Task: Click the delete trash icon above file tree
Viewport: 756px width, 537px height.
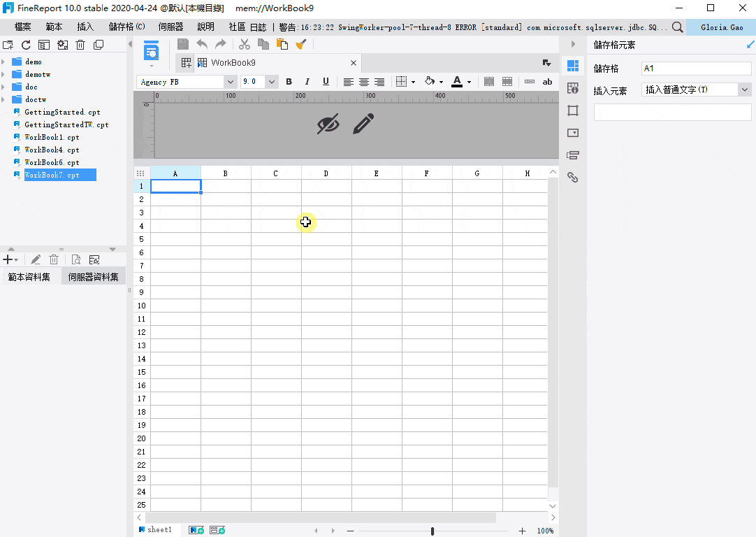Action: click(80, 45)
